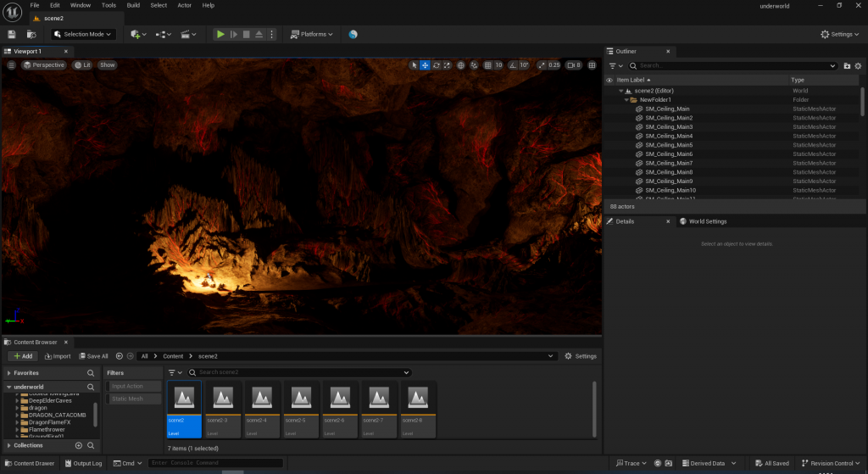
Task: Click the Play button in the toolbar
Action: [220, 34]
